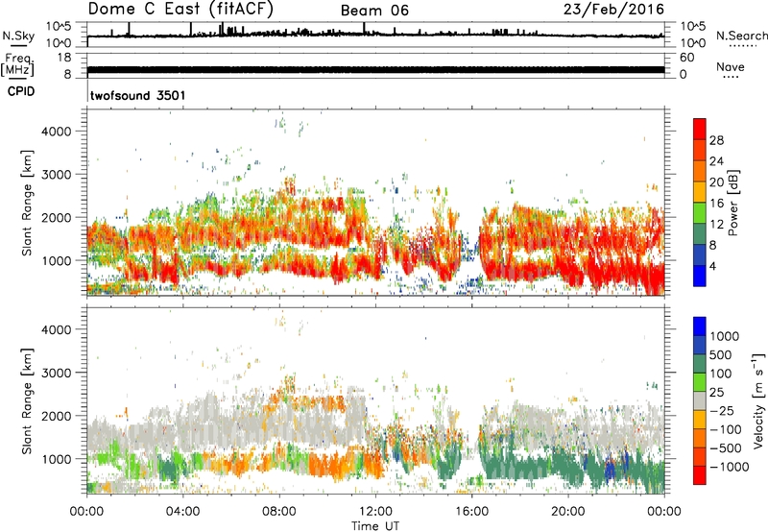
Task: Click the '08:00' time tick label
Action: point(279,512)
